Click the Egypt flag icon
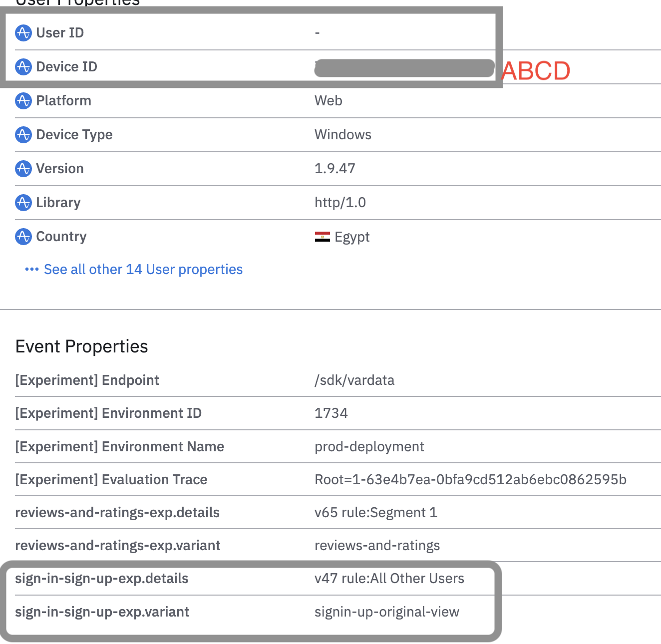661x644 pixels. pyautogui.click(x=323, y=236)
